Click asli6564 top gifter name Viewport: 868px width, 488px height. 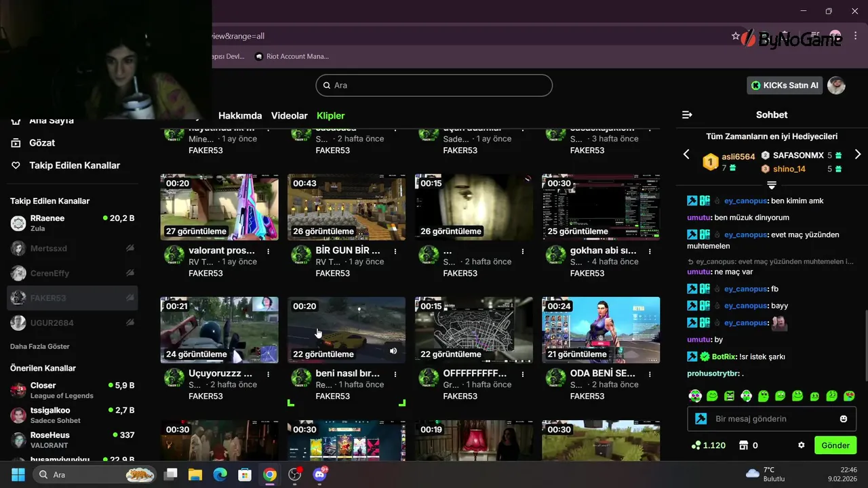[x=738, y=157]
